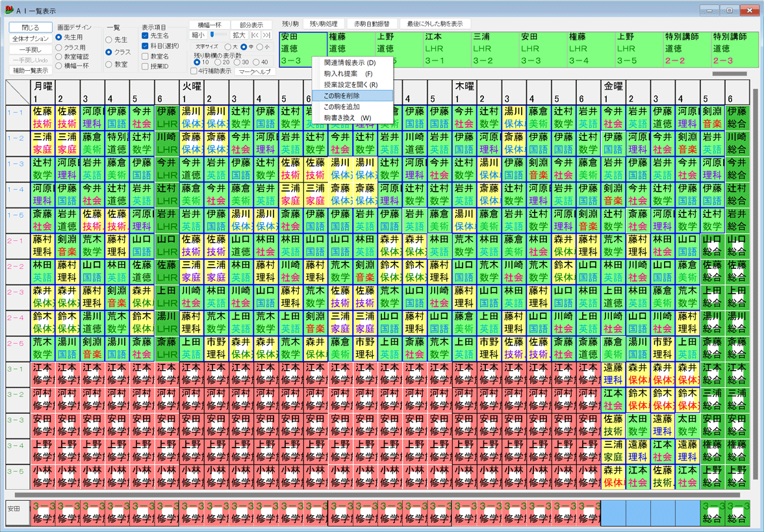Uncheck the 先生名 display checkbox
This screenshot has width=764, height=532.
point(145,36)
